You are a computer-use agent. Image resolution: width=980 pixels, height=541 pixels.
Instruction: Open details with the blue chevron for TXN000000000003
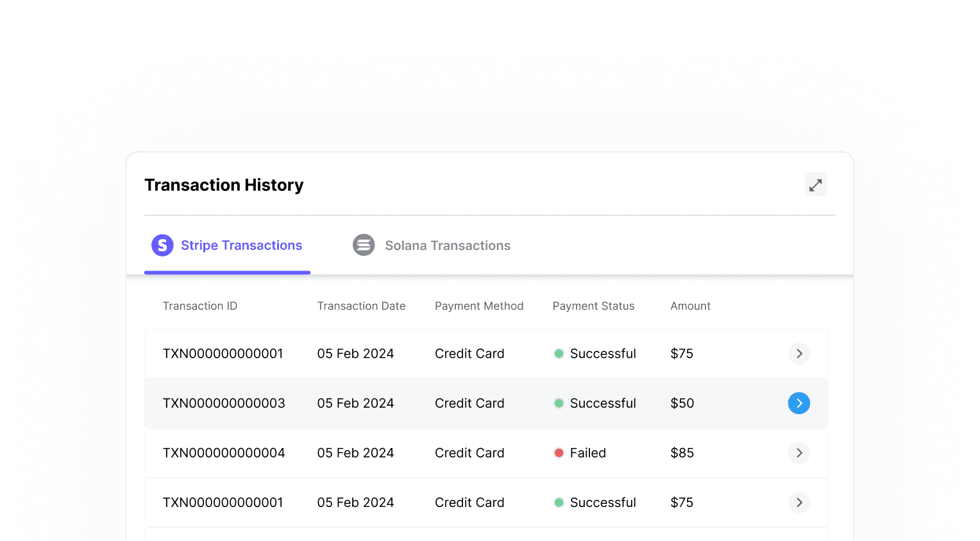(x=798, y=403)
